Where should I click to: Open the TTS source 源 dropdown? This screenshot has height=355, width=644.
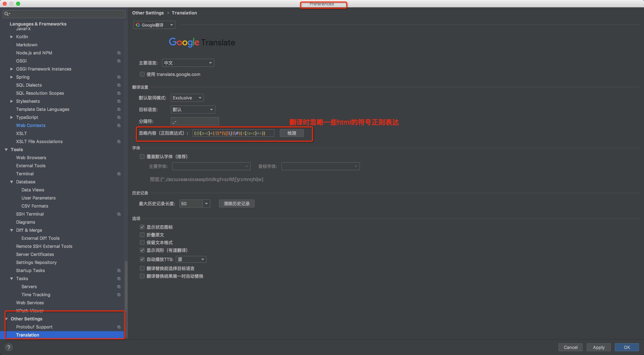(191, 259)
